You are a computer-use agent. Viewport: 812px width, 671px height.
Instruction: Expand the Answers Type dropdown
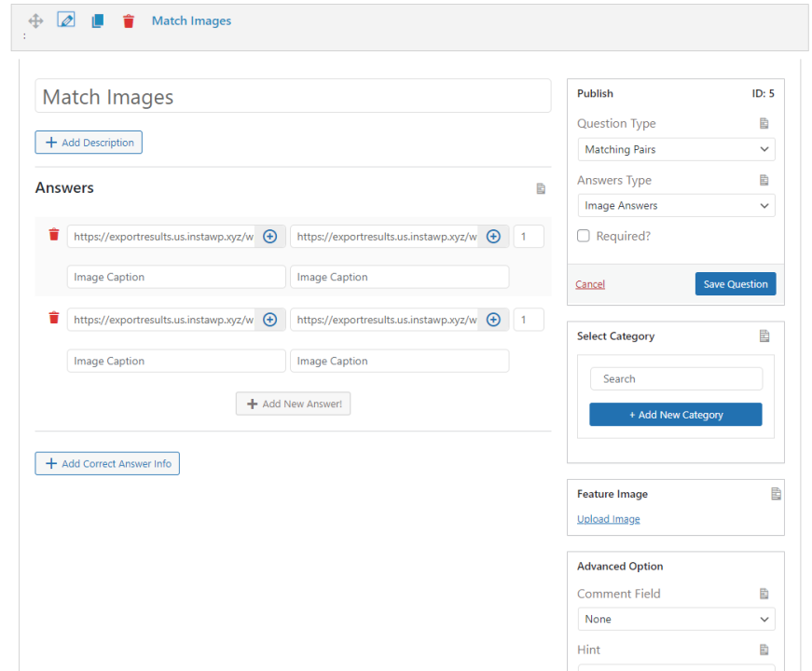coord(676,206)
